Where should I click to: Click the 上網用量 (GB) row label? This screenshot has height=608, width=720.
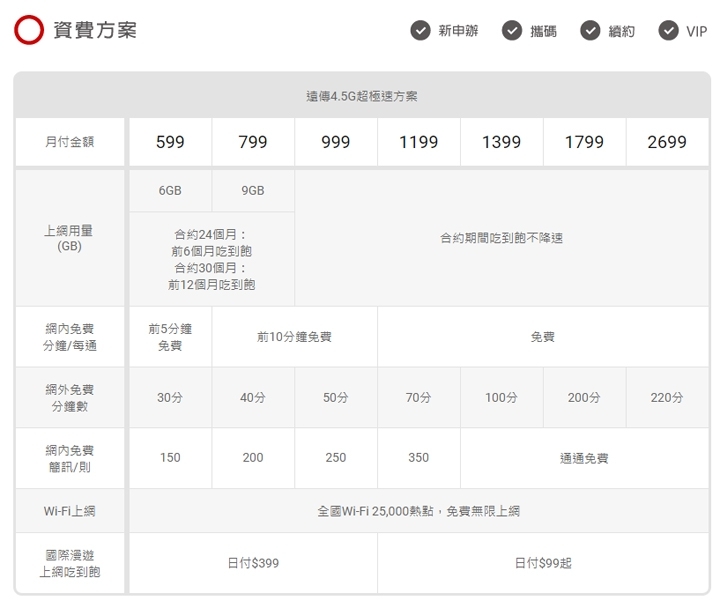69,238
